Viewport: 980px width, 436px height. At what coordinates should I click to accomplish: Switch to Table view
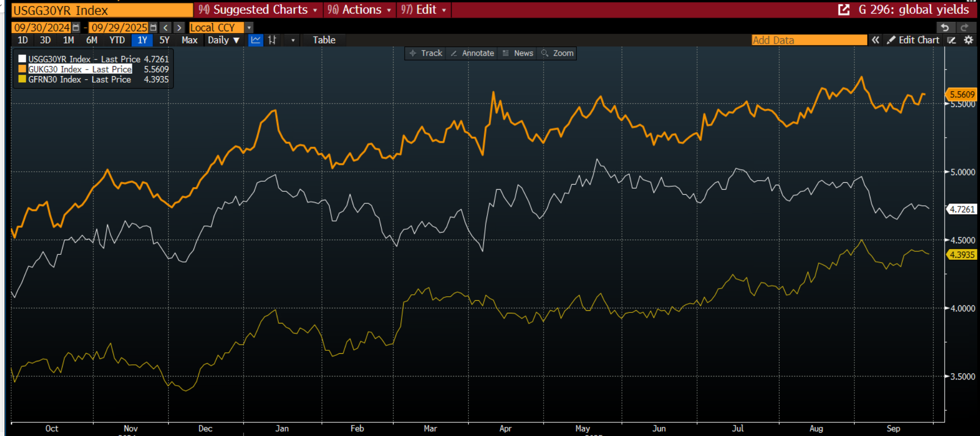coord(324,40)
